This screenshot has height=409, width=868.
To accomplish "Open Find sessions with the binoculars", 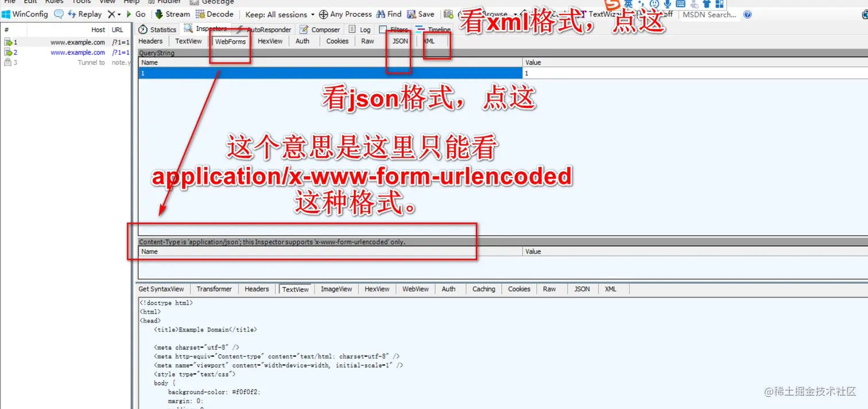I will [389, 14].
